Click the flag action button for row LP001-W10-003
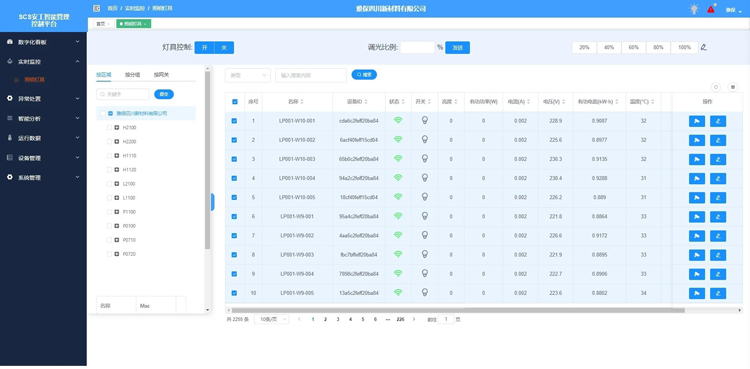Viewport: 750px width, 369px height. [x=697, y=159]
